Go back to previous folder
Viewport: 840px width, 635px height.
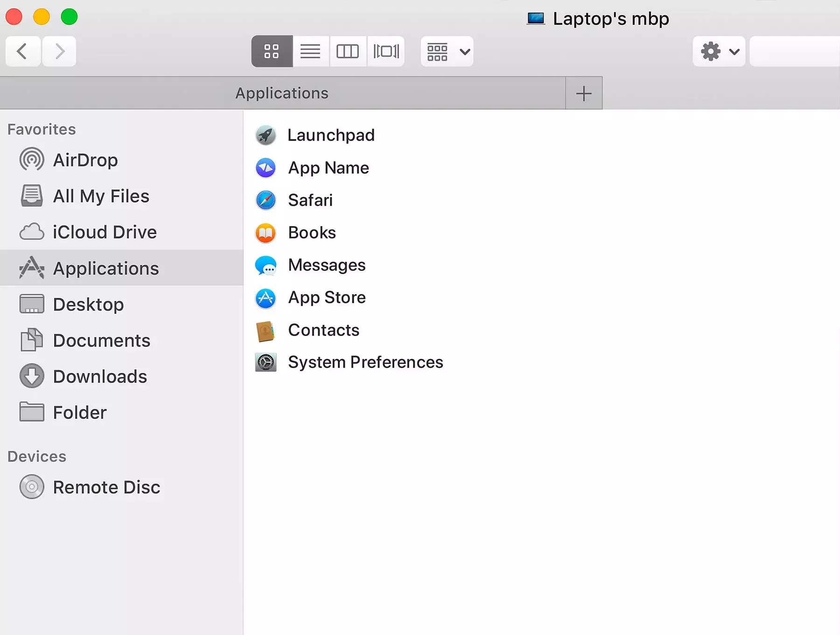[23, 51]
